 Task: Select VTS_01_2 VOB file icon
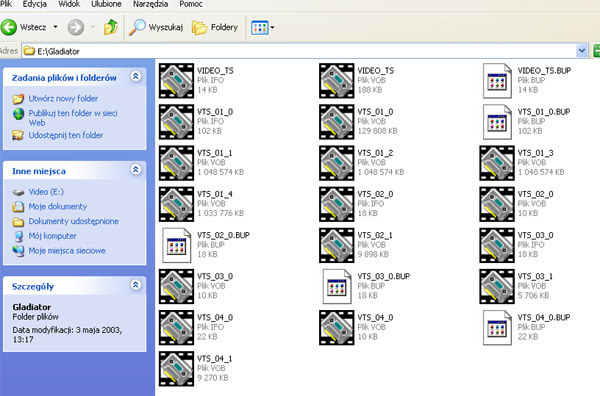(337, 163)
